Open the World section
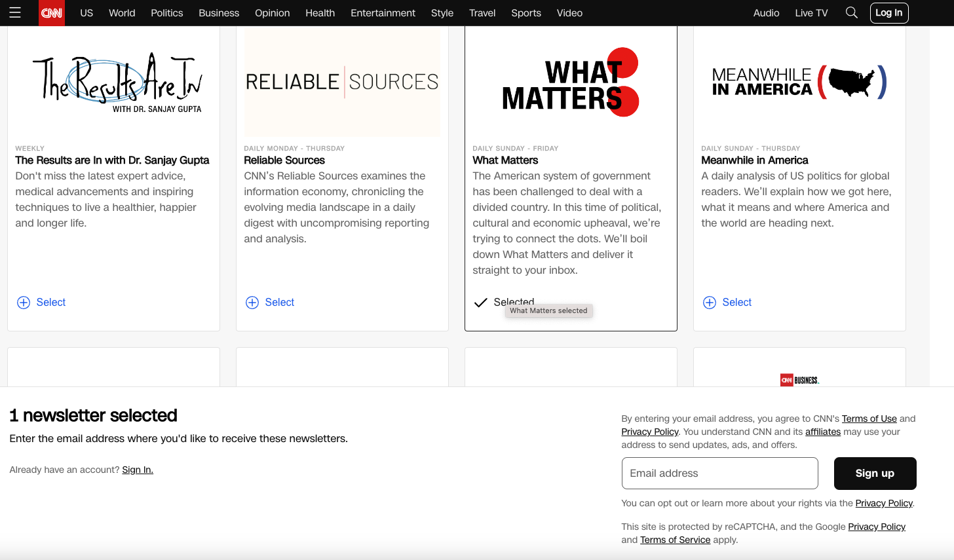Viewport: 954px width, 560px height. (x=122, y=12)
